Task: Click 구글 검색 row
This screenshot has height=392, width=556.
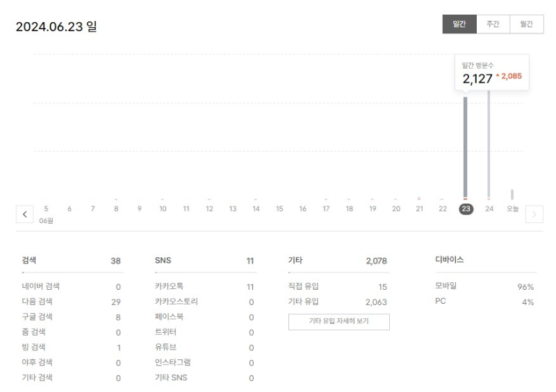Action: pos(72,317)
